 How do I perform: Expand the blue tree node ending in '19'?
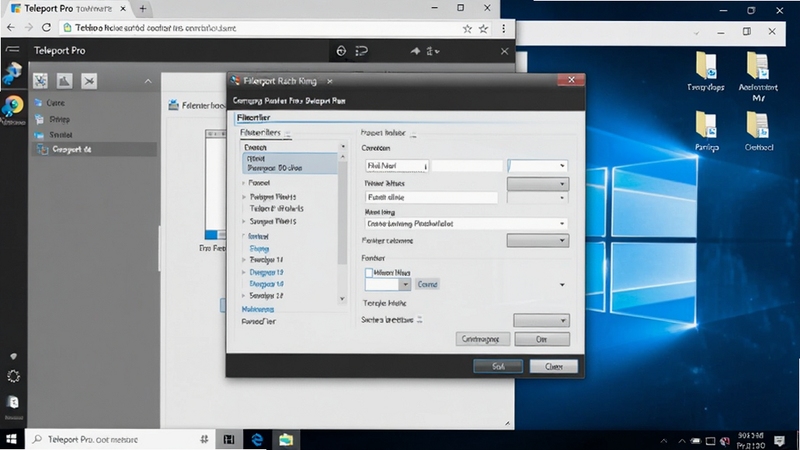(244, 272)
